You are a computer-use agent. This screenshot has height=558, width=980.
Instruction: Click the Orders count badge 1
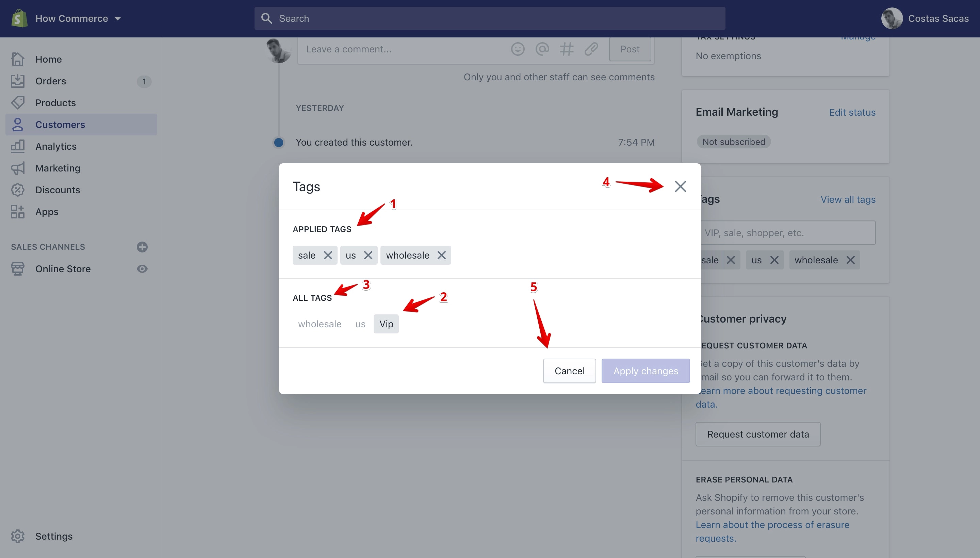pyautogui.click(x=144, y=81)
